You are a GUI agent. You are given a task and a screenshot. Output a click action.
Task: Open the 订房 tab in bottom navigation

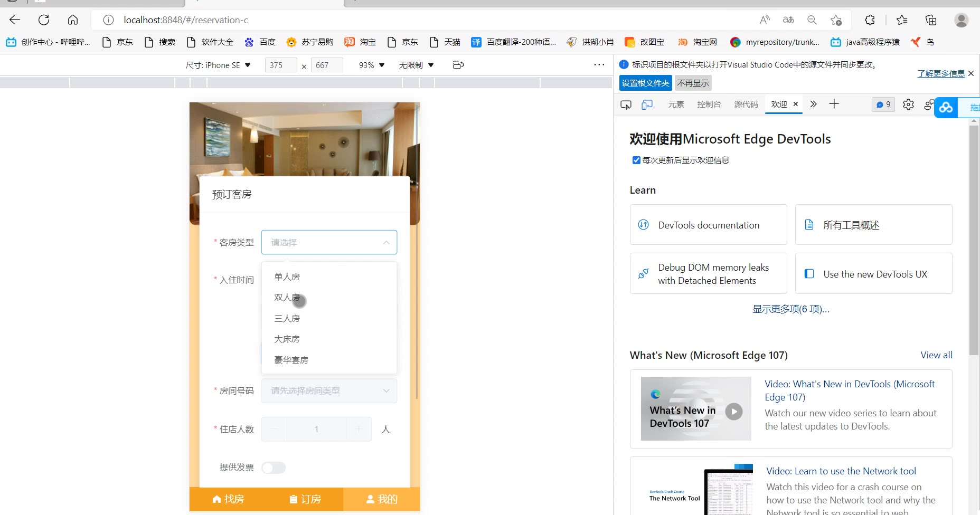pyautogui.click(x=305, y=499)
